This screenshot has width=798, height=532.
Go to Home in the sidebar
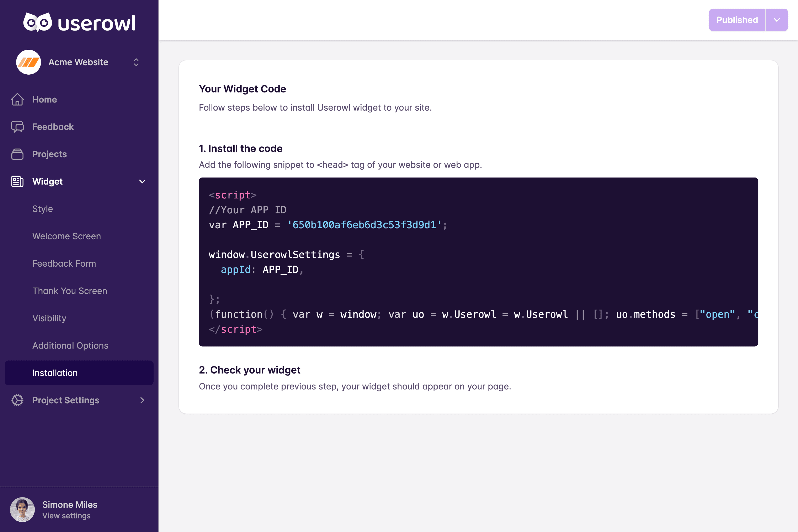[44, 99]
